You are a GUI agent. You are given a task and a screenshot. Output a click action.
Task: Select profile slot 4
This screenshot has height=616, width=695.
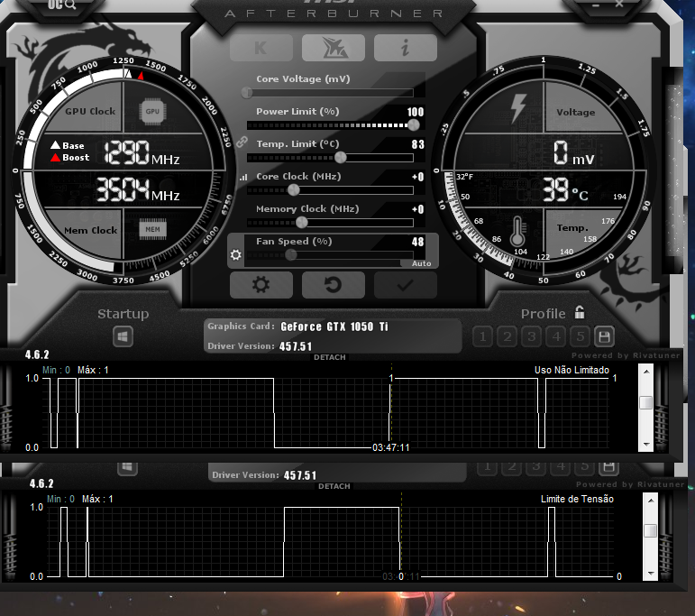556,337
